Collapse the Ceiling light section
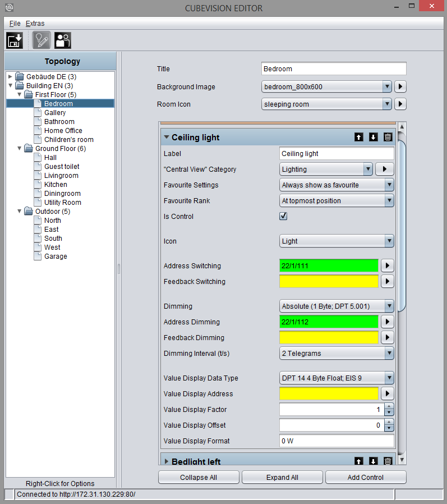447x504 pixels. (x=167, y=137)
